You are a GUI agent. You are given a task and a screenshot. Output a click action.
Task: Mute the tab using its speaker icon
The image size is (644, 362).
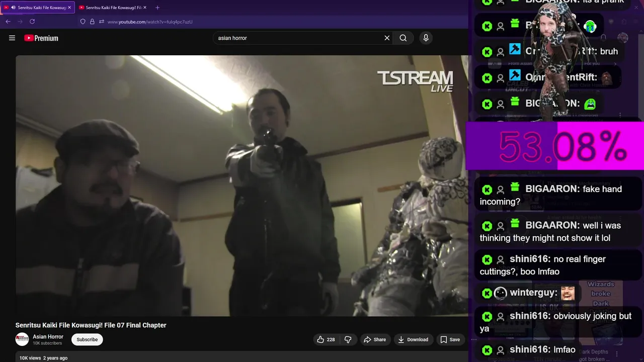coord(13,8)
